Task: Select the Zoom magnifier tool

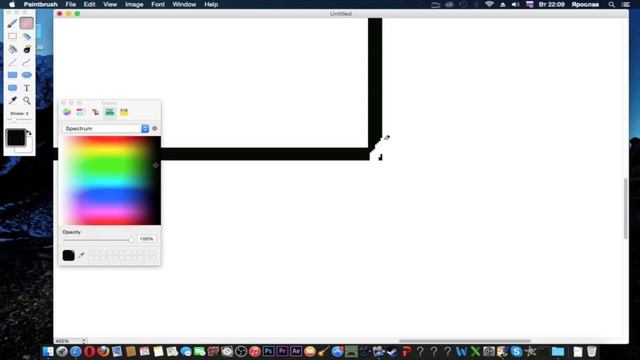Action: [x=27, y=100]
